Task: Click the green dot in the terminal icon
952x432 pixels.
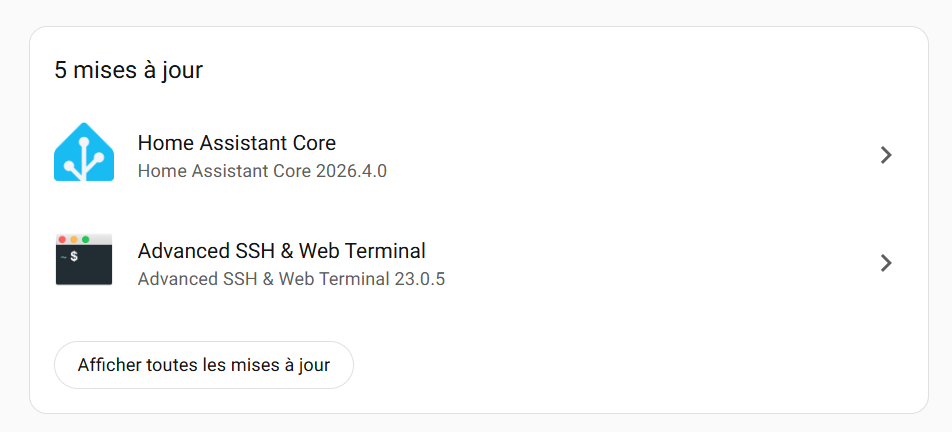Action: point(86,240)
